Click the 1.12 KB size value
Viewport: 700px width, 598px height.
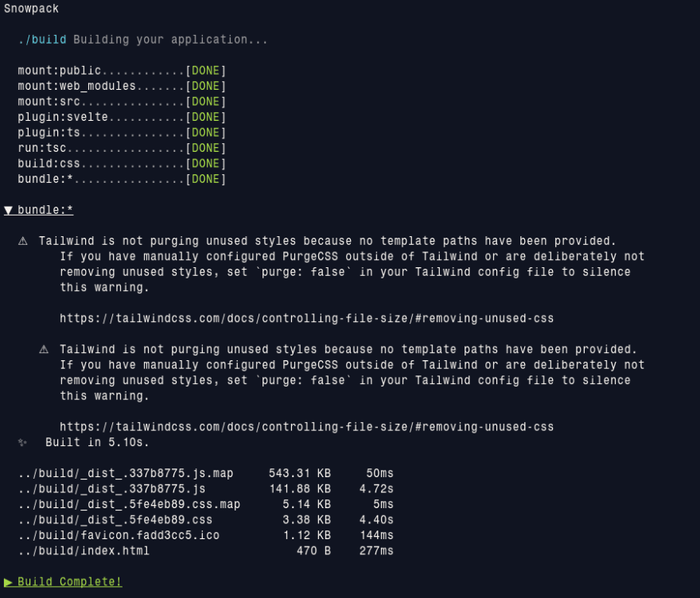pyautogui.click(x=307, y=535)
